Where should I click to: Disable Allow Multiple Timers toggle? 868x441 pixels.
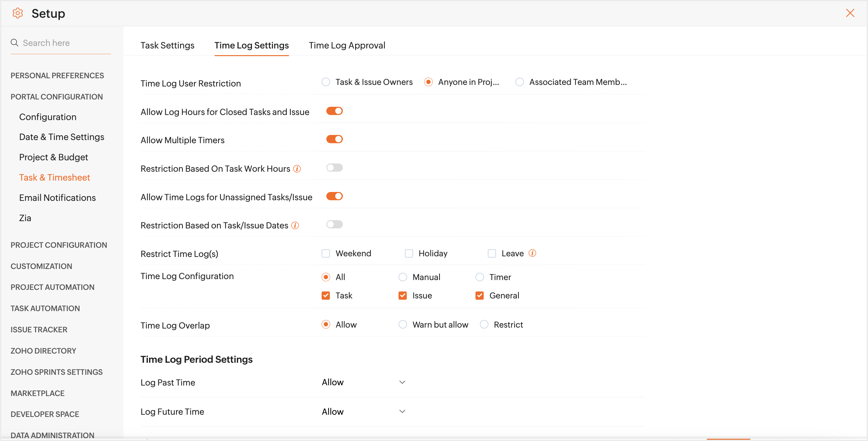point(334,139)
